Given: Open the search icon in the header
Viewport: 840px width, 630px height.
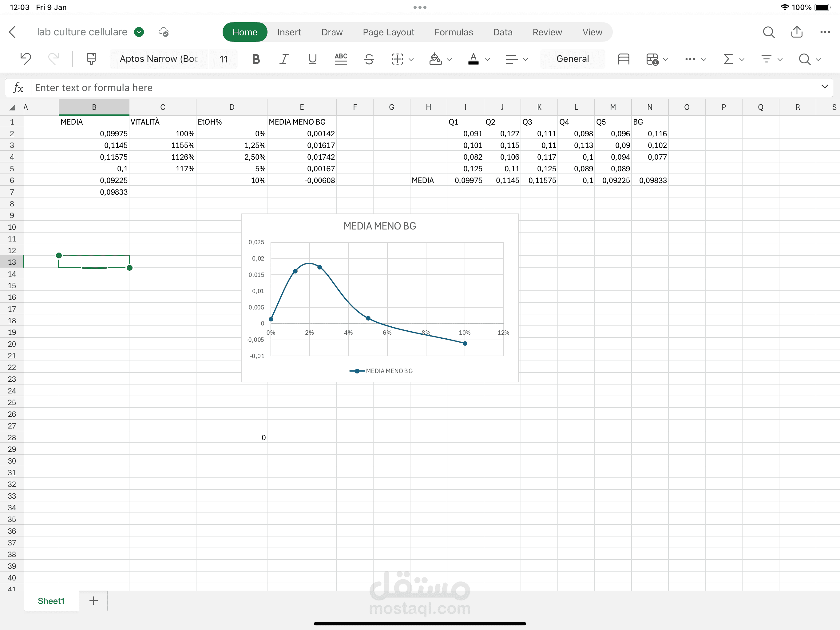Looking at the screenshot, I should [769, 32].
